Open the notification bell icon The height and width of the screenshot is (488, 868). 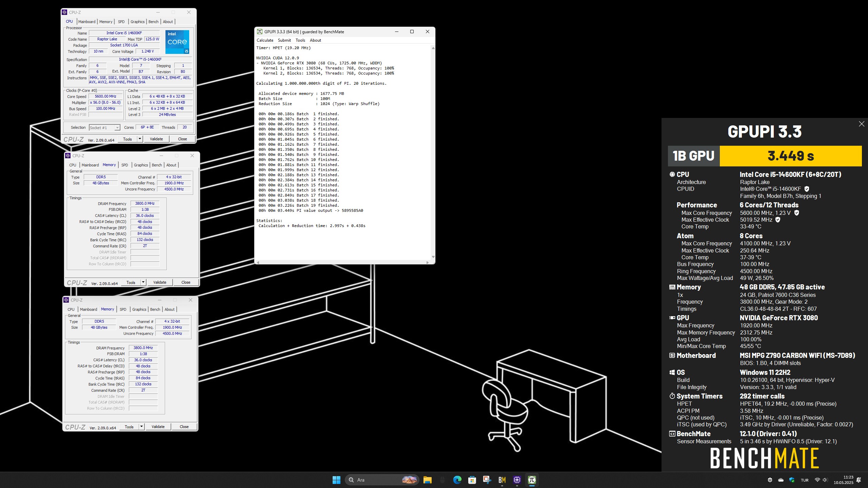pos(859,480)
